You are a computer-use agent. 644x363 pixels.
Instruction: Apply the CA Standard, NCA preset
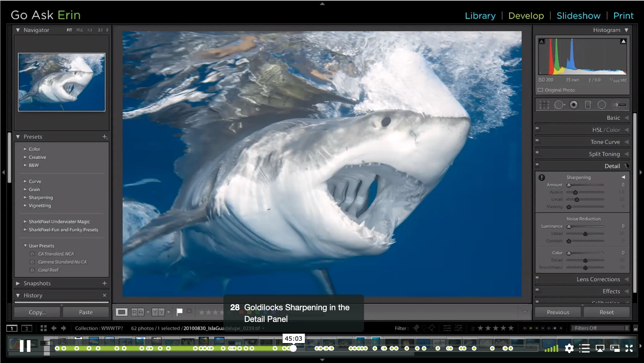click(56, 254)
